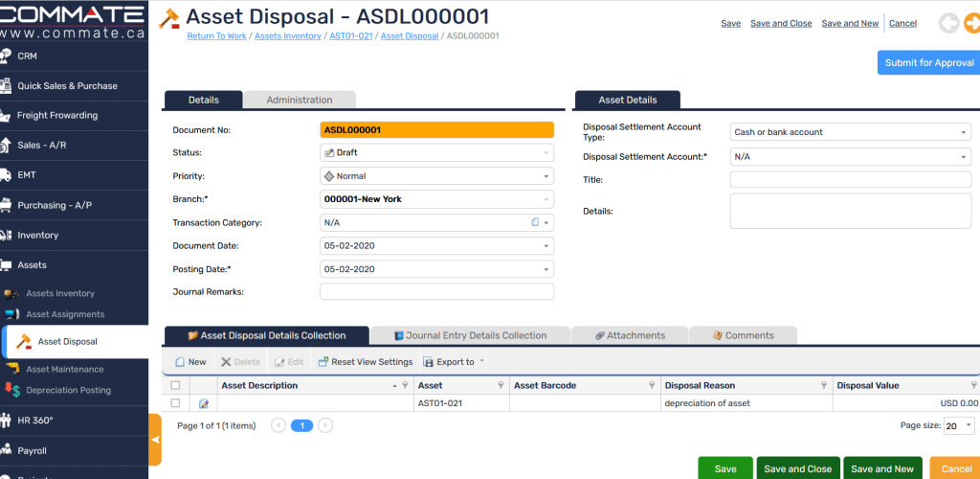The height and width of the screenshot is (479, 980).
Task: Open the Asset Maintenance drill icon
Action: point(11,369)
